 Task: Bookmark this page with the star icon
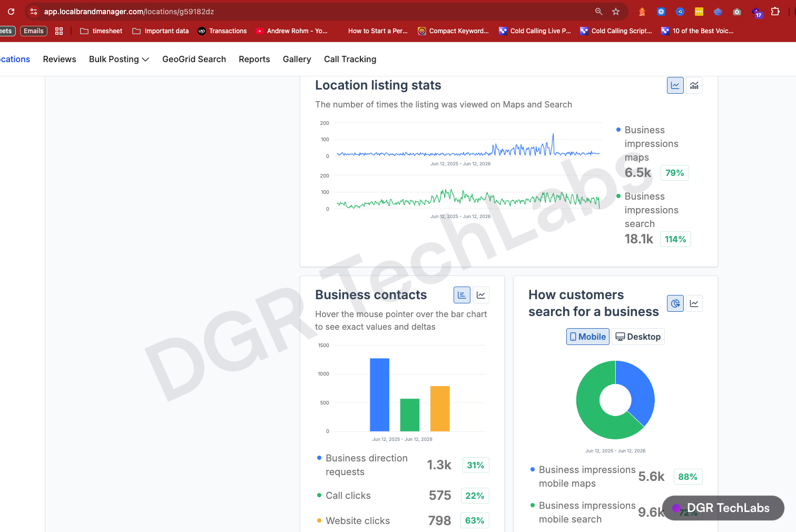click(616, 11)
